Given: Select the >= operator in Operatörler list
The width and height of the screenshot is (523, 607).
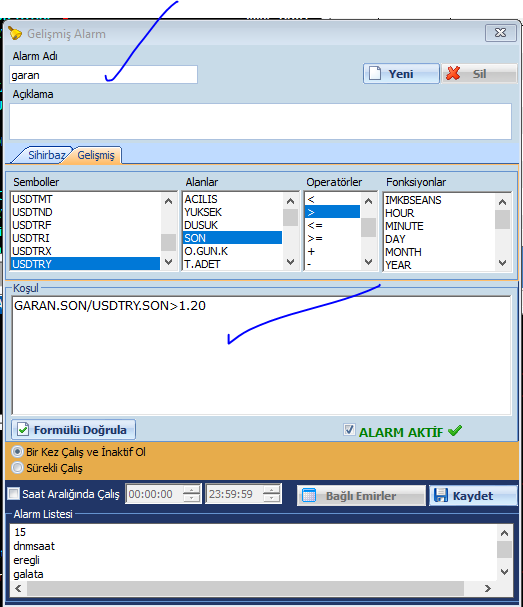Looking at the screenshot, I should point(333,238).
